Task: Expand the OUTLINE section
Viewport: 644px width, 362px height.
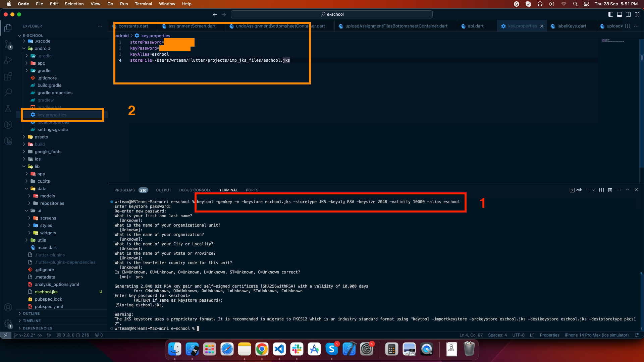Action: click(x=31, y=313)
